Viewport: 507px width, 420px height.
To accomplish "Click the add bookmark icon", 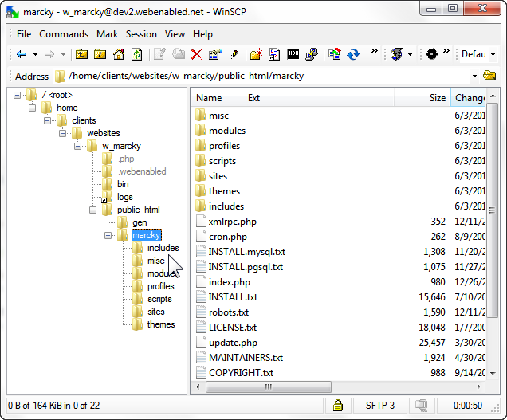I will coord(274,54).
